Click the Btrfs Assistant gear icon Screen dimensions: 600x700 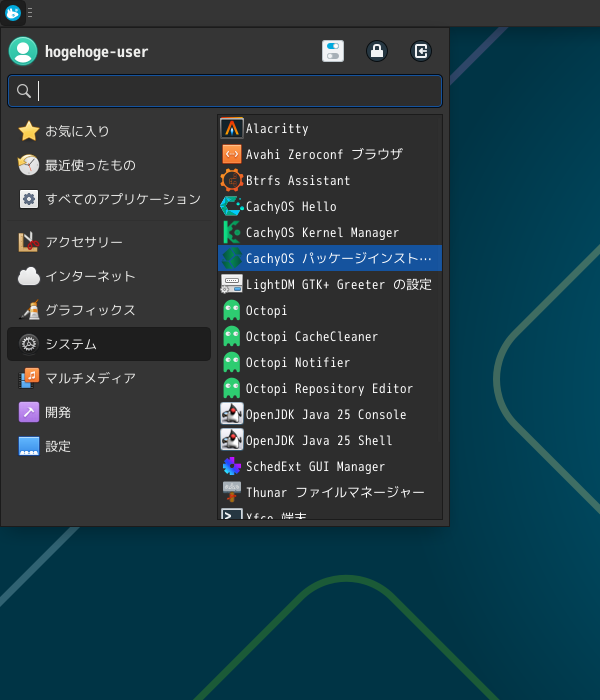click(x=232, y=180)
